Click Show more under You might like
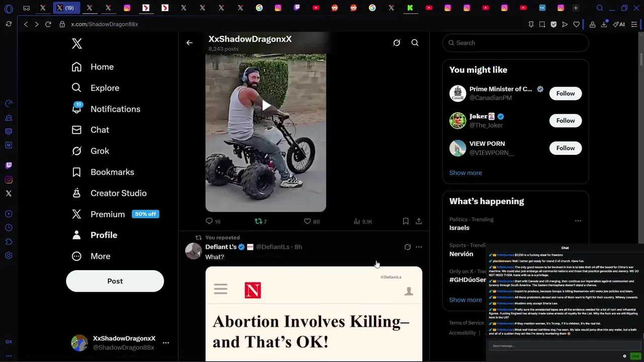Screen dimensions: 644x362 pos(465,173)
